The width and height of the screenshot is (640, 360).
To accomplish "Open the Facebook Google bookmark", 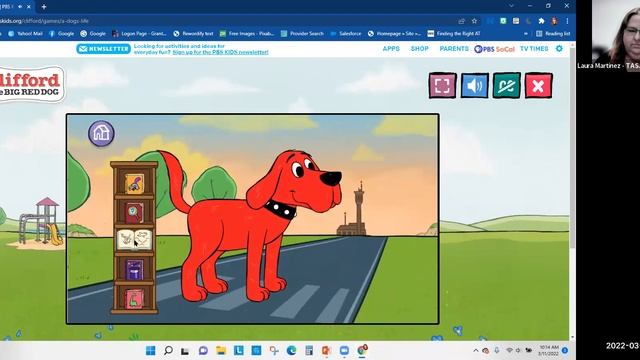I will click(61, 33).
